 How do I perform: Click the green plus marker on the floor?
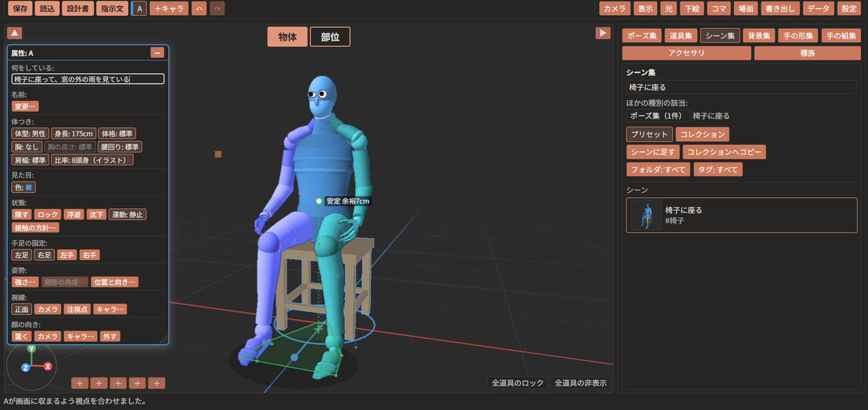(318, 328)
